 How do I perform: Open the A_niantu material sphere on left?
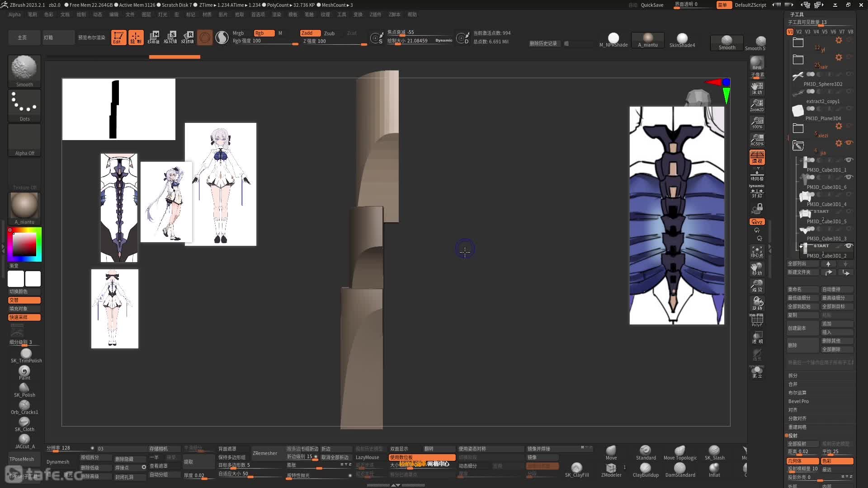click(24, 208)
